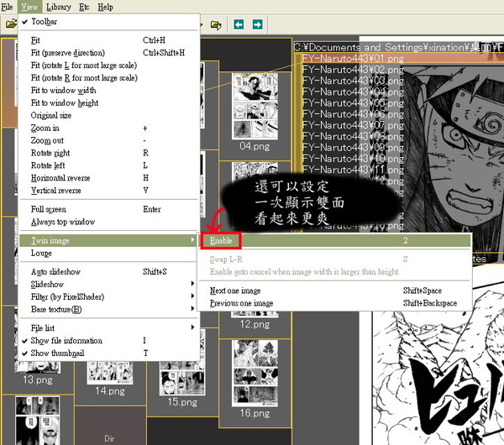
Task: Select file FY-Naruto443¥02.png in list
Action: (353, 70)
